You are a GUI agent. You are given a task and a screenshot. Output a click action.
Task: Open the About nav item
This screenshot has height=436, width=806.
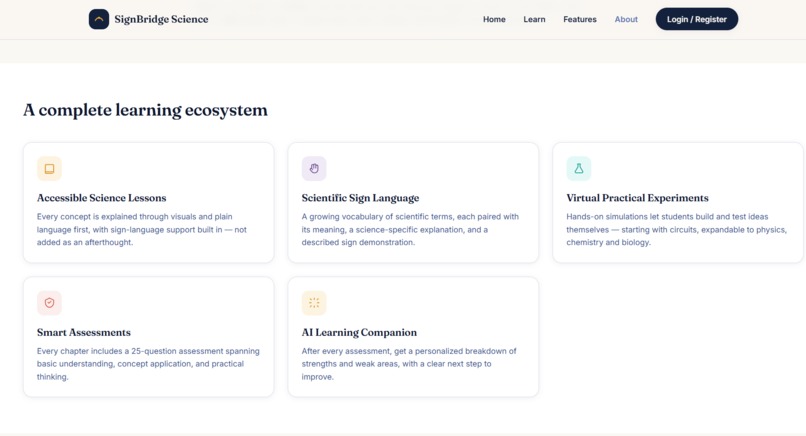pyautogui.click(x=626, y=19)
